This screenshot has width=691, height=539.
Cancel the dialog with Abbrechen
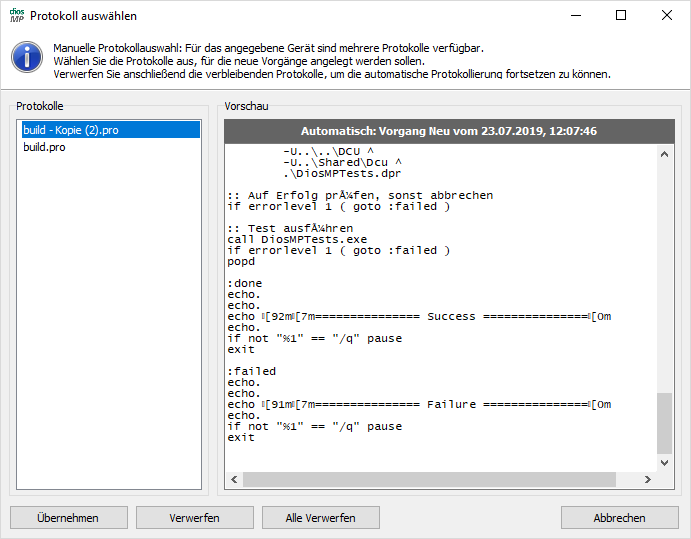tap(620, 517)
